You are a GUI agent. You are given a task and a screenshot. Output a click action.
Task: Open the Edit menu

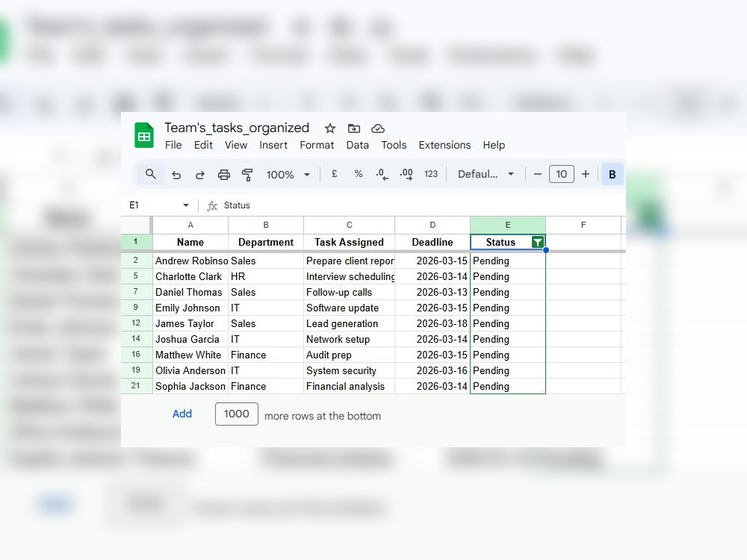pos(203,146)
